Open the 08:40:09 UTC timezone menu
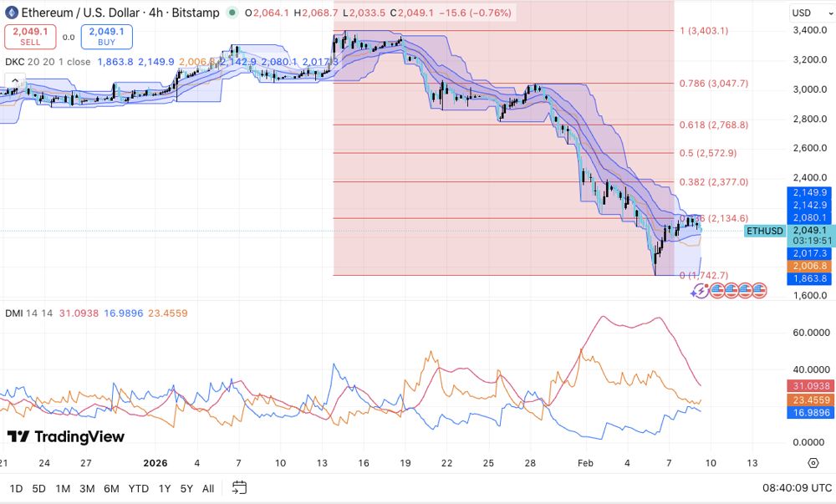Image resolution: width=836 pixels, height=504 pixels. 797,487
